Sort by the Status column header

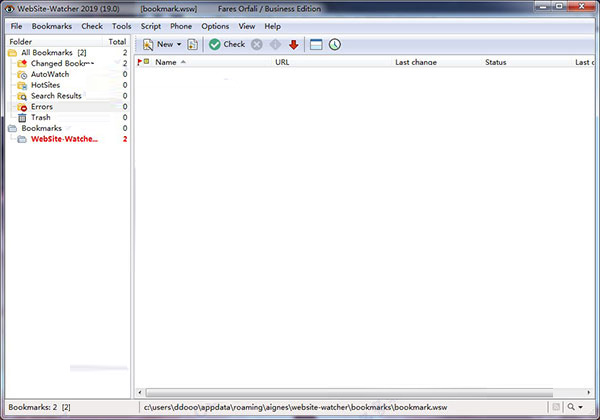tap(496, 62)
